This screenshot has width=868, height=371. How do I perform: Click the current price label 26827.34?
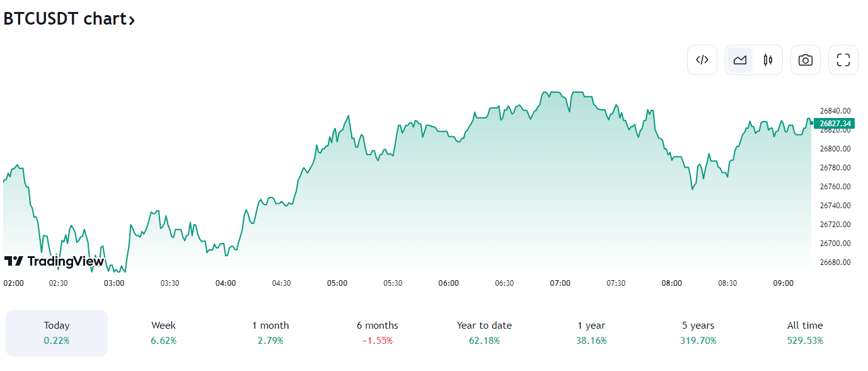point(835,124)
